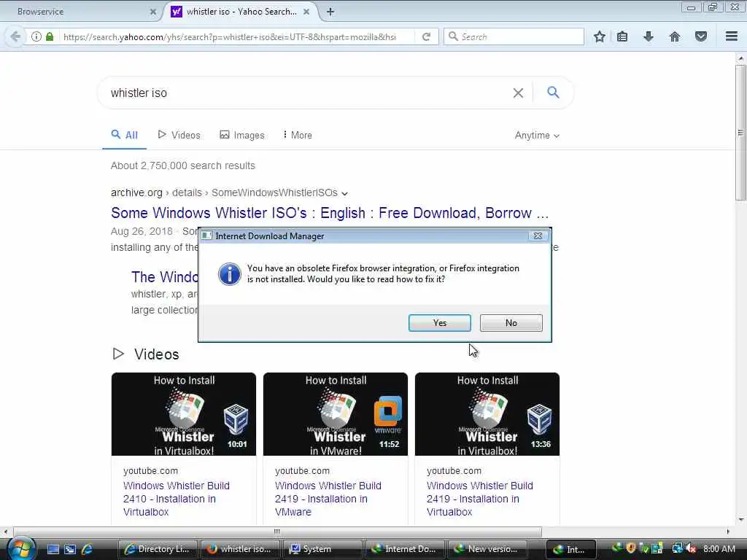Close the Internet Download Manager dialog
The image size is (747, 560).
tap(538, 236)
